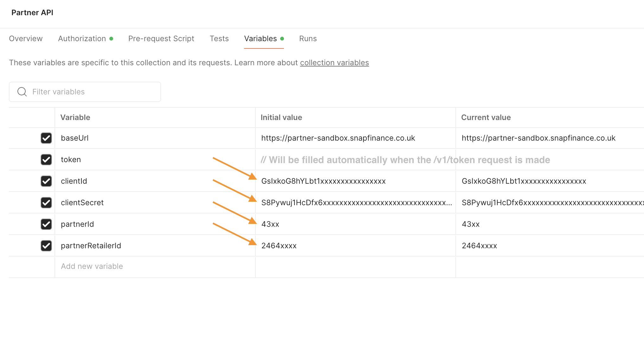Click the partnerRetailerId variable name

[x=91, y=246]
